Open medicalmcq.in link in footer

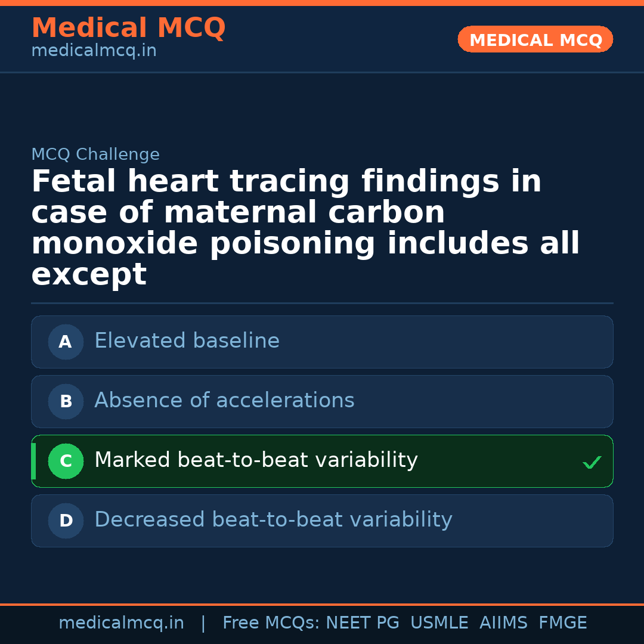click(x=121, y=623)
